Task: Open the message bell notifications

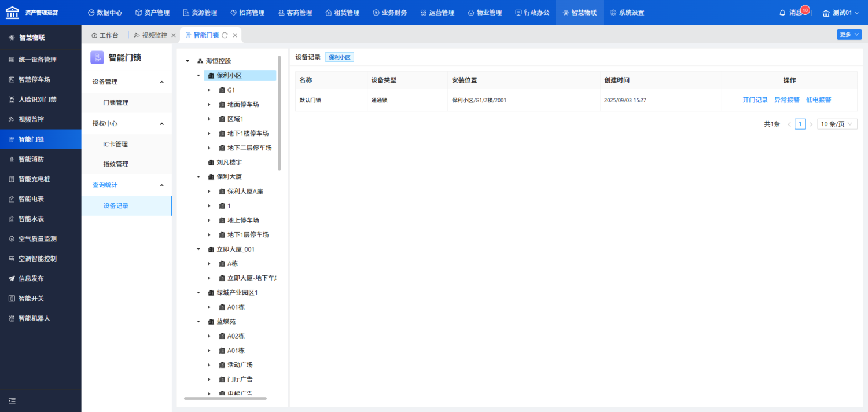Action: point(782,13)
